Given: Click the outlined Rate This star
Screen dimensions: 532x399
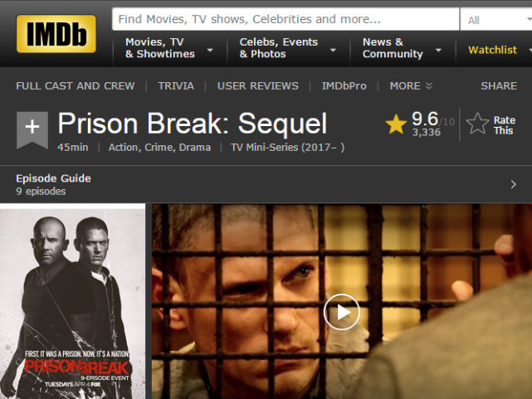Looking at the screenshot, I should click(x=477, y=124).
